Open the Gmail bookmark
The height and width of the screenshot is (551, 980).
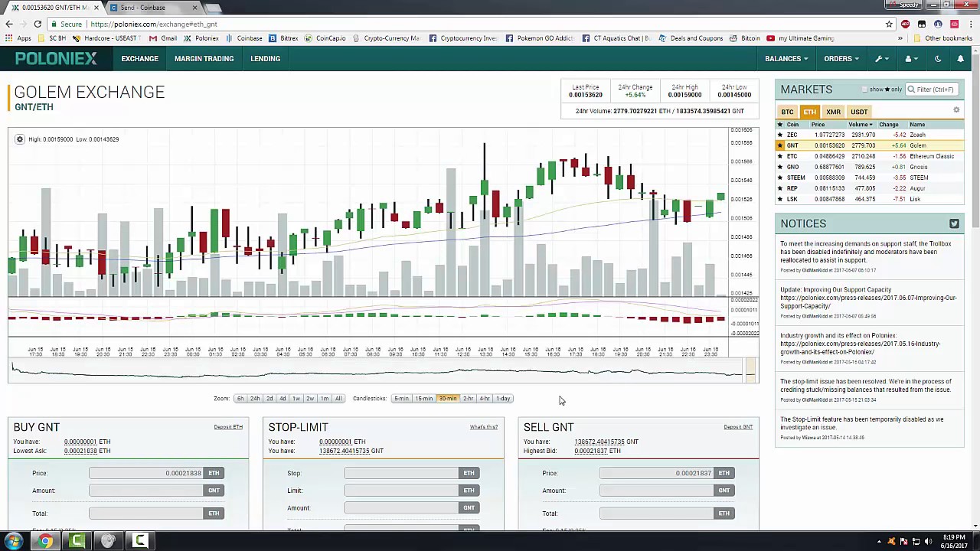click(163, 38)
